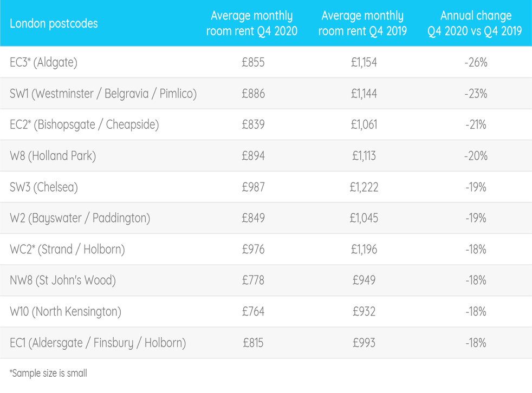Click the Average monthly room rent Q4 2020 header

(x=252, y=24)
